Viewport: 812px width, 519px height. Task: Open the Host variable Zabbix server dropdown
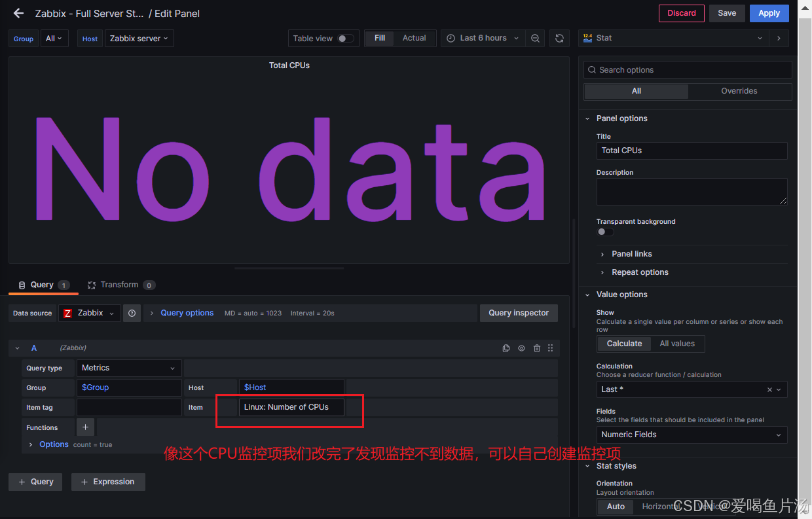coord(139,39)
